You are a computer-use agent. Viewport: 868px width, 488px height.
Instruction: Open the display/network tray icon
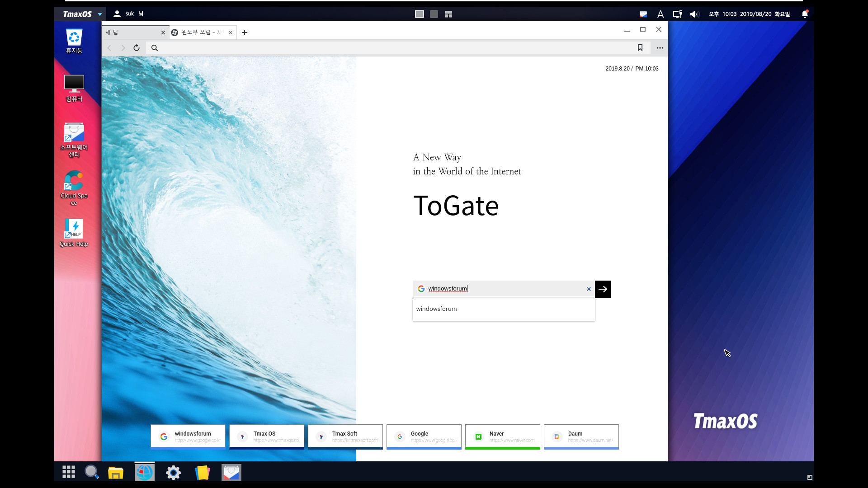[677, 14]
